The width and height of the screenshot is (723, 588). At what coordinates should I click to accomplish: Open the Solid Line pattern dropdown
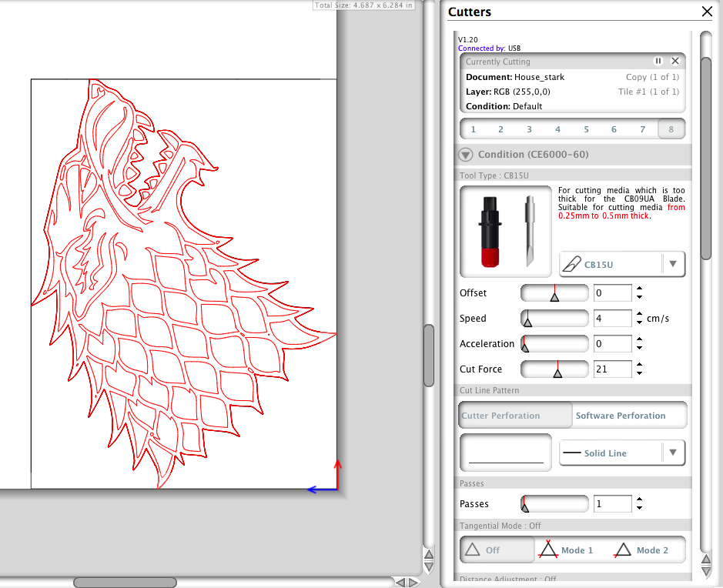[622, 453]
